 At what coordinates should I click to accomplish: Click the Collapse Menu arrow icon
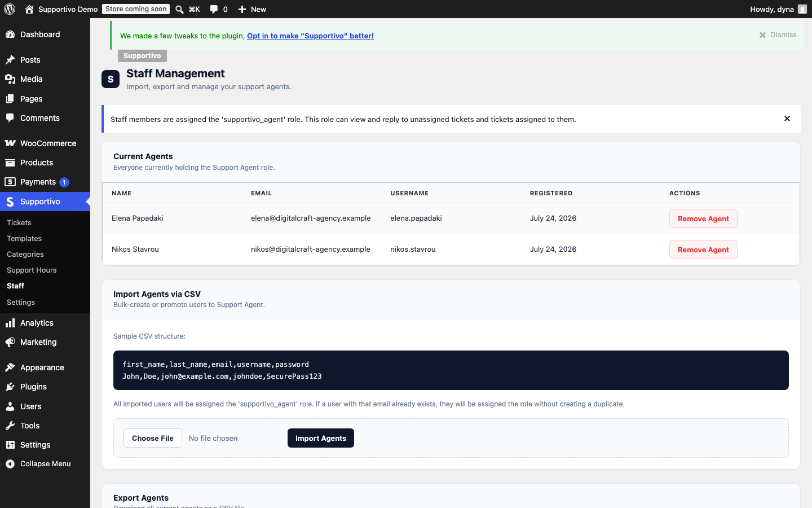tap(10, 464)
